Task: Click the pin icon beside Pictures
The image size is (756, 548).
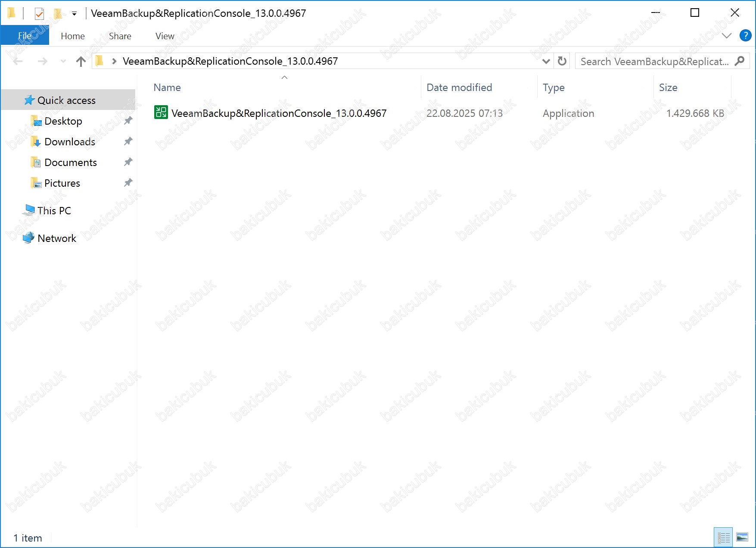Action: 128,183
